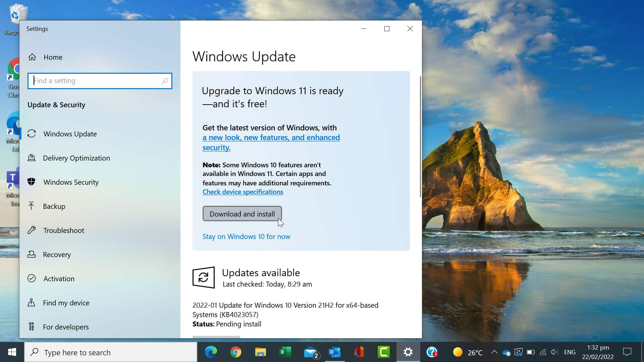This screenshot has width=644, height=362.
Task: Open new look, new features link
Action: tap(271, 137)
